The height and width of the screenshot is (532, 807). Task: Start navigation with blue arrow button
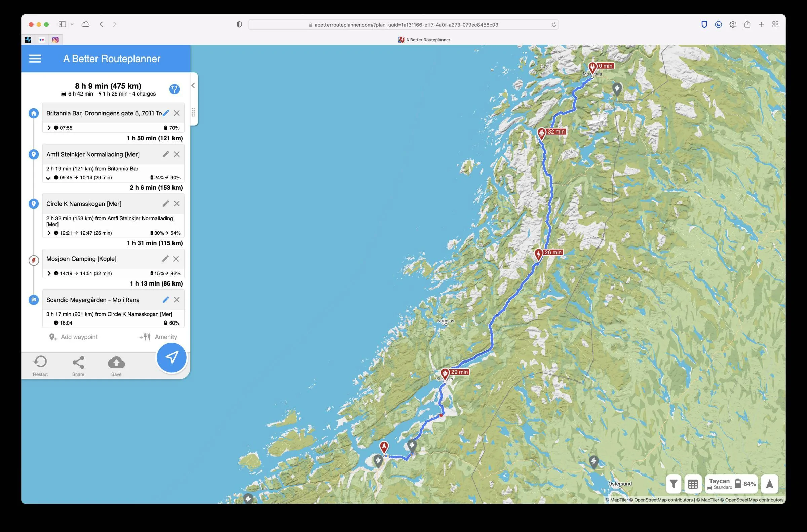pyautogui.click(x=171, y=357)
